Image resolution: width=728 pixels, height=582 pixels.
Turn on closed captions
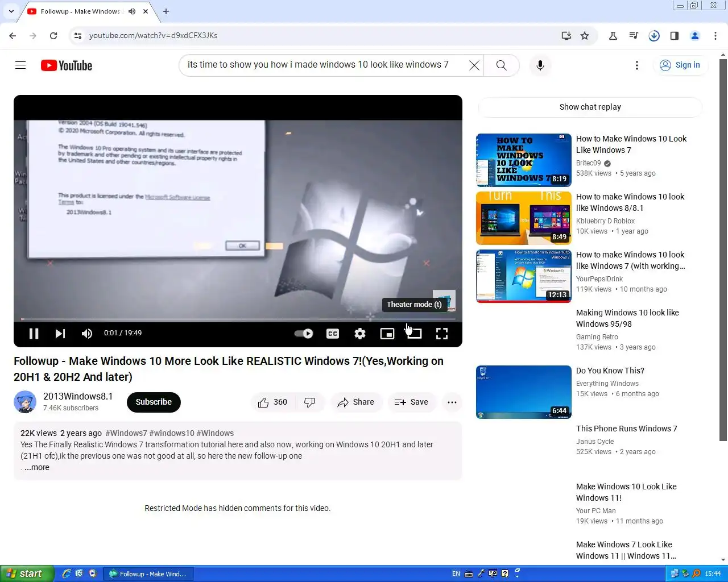pyautogui.click(x=333, y=334)
